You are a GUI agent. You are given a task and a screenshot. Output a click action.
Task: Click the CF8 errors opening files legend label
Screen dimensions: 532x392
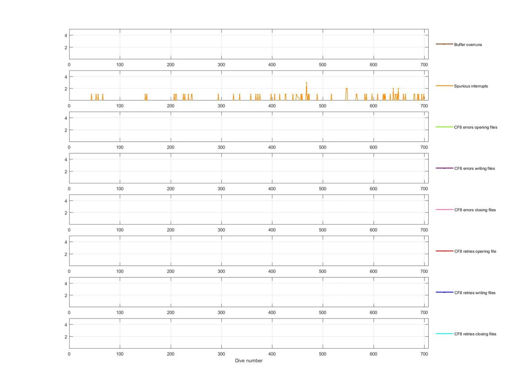click(x=476, y=127)
